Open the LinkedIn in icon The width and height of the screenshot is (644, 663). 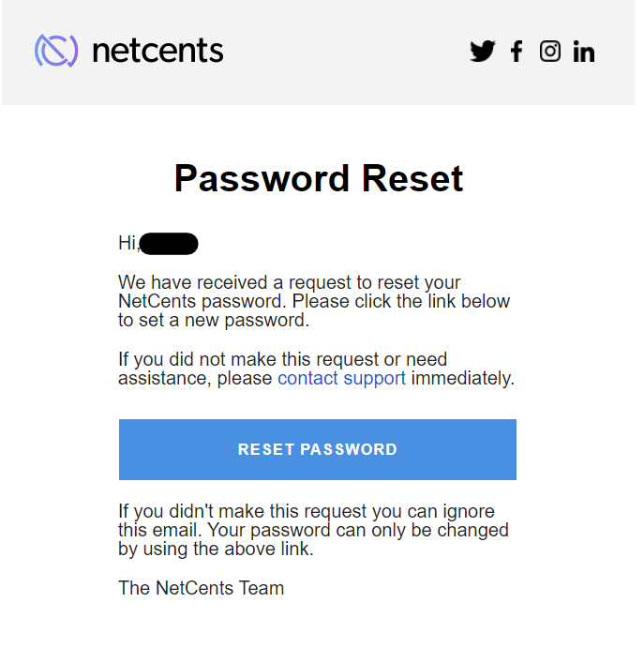(x=584, y=52)
